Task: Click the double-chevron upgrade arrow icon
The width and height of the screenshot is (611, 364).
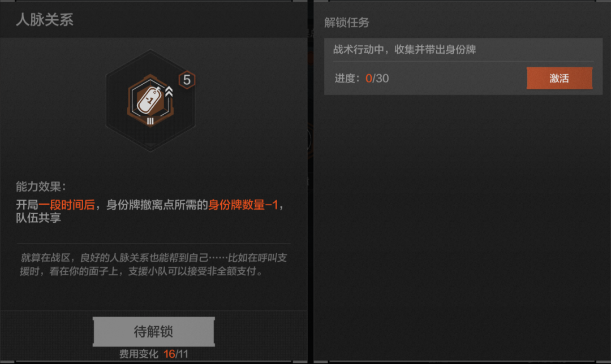Action: [x=169, y=92]
